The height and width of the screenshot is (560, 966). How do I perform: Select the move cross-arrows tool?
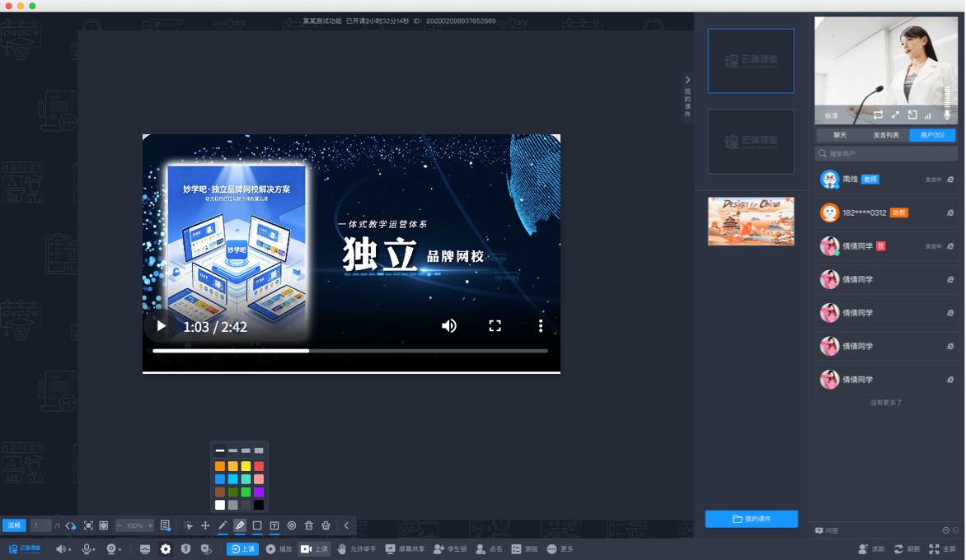pos(205,525)
